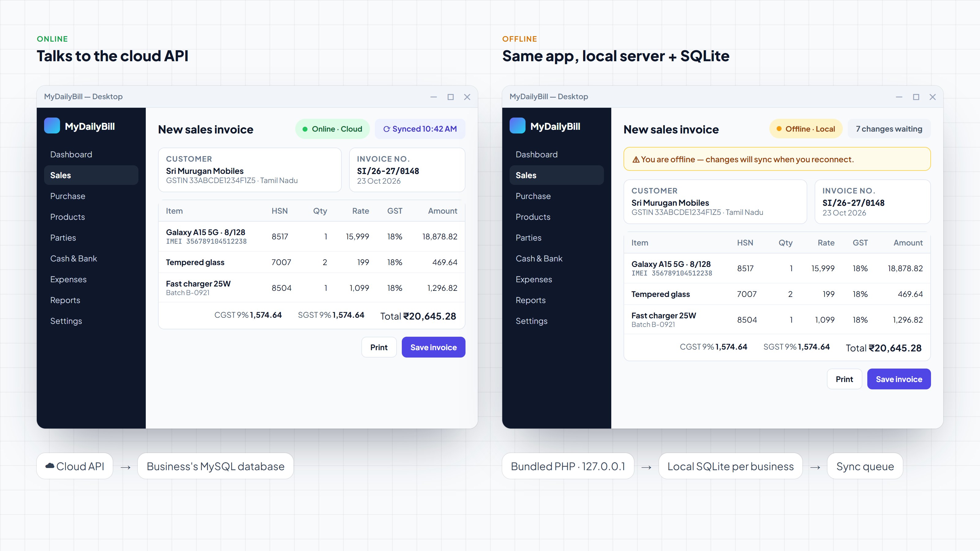Click the MyDailyBill logo in the online window sidebar
The height and width of the screenshot is (551, 980).
tap(52, 126)
